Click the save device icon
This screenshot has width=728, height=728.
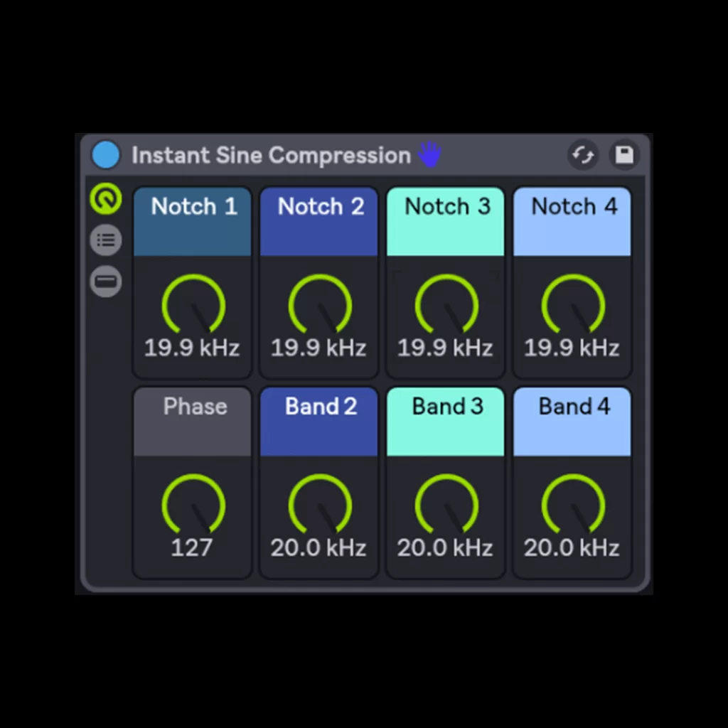point(624,155)
